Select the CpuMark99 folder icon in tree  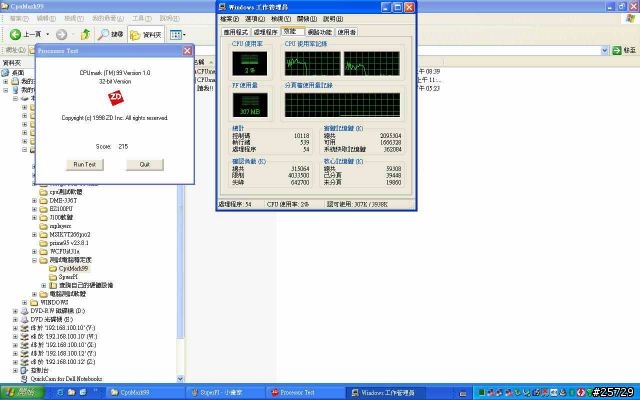coord(53,269)
